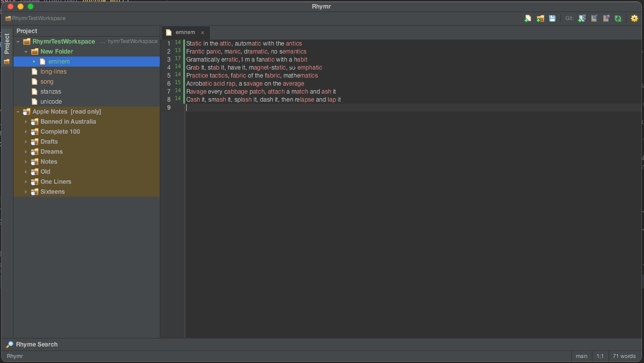Click the Rhyme Search magnifier icon
Image resolution: width=644 pixels, height=363 pixels.
coord(10,344)
